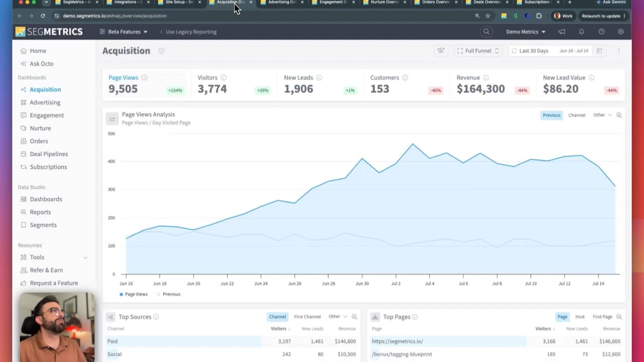Go to Advertising dashboard in sidebar
644x362 pixels.
click(45, 103)
